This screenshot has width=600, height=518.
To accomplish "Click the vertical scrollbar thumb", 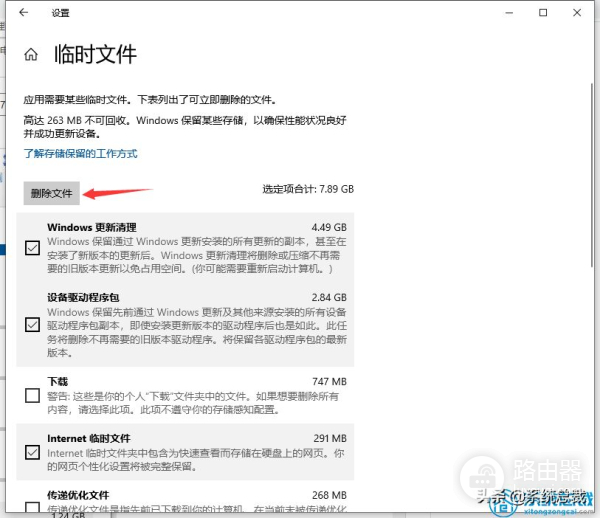I will [x=592, y=174].
